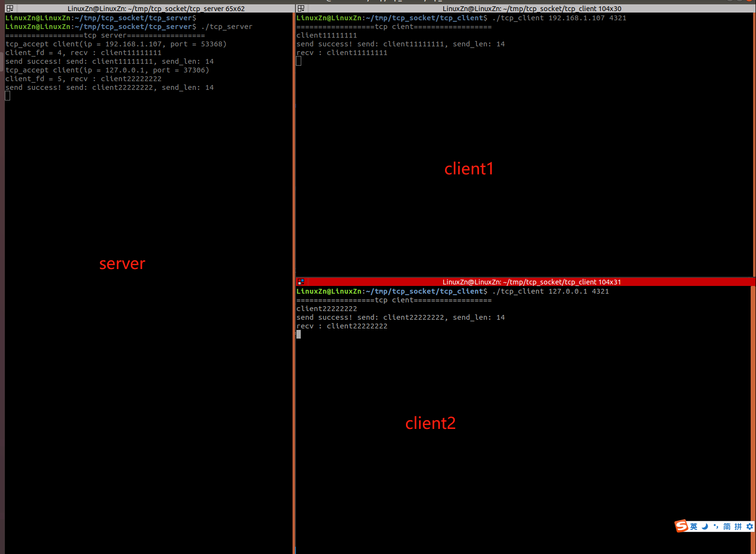Click the 'client_fd = 4, recv' line
This screenshot has width=756, height=554.
(x=84, y=53)
